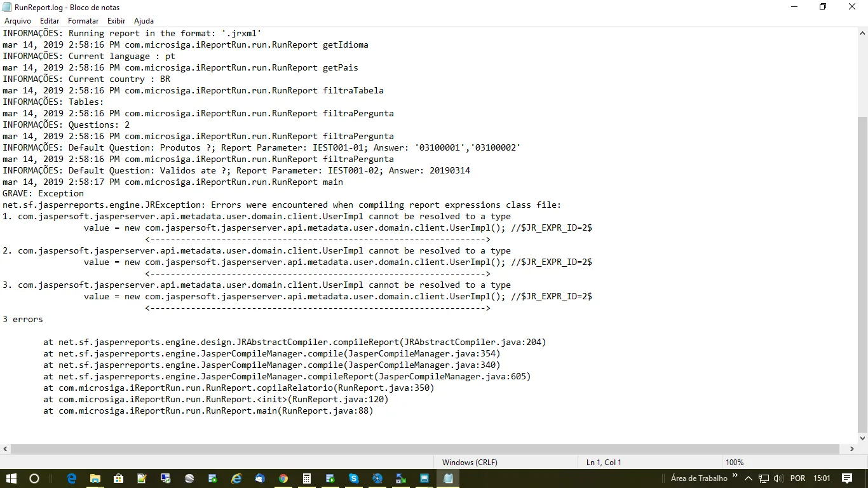
Task: Click the Windows Start button
Action: 11,478
